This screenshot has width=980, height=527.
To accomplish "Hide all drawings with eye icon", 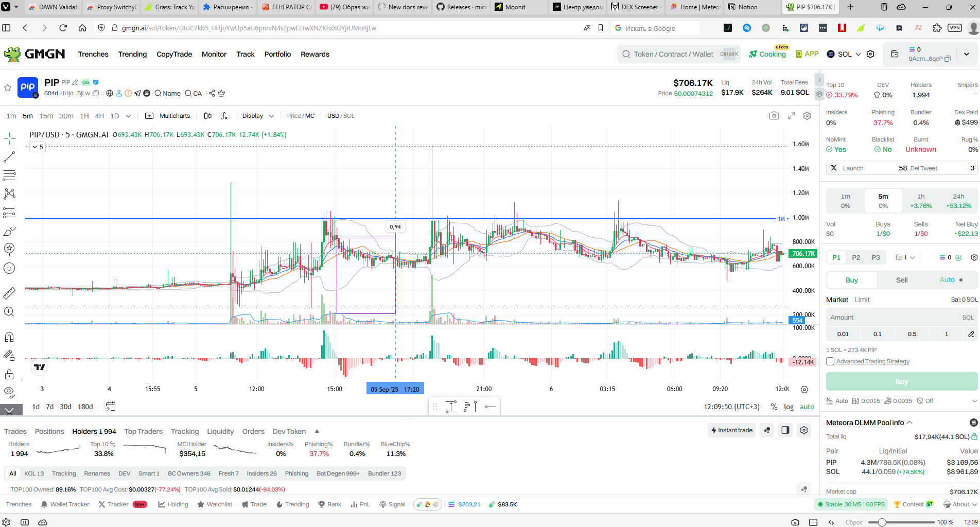I will point(9,393).
